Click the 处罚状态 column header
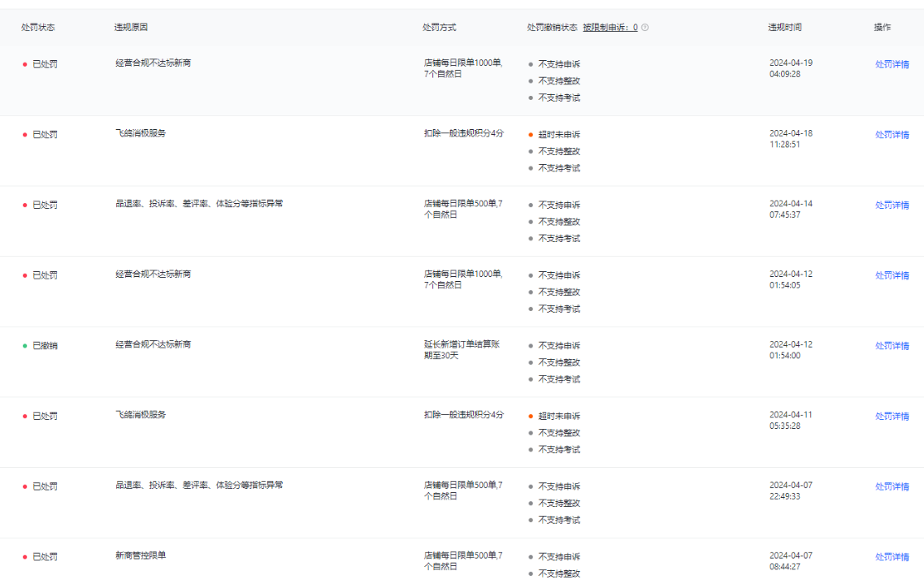This screenshot has height=584, width=924. point(38,28)
